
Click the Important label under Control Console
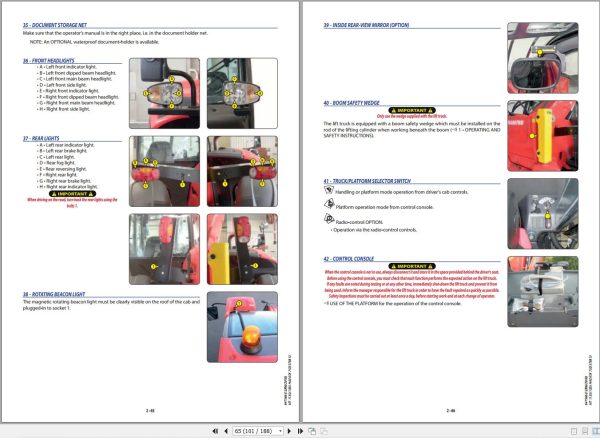click(x=412, y=266)
